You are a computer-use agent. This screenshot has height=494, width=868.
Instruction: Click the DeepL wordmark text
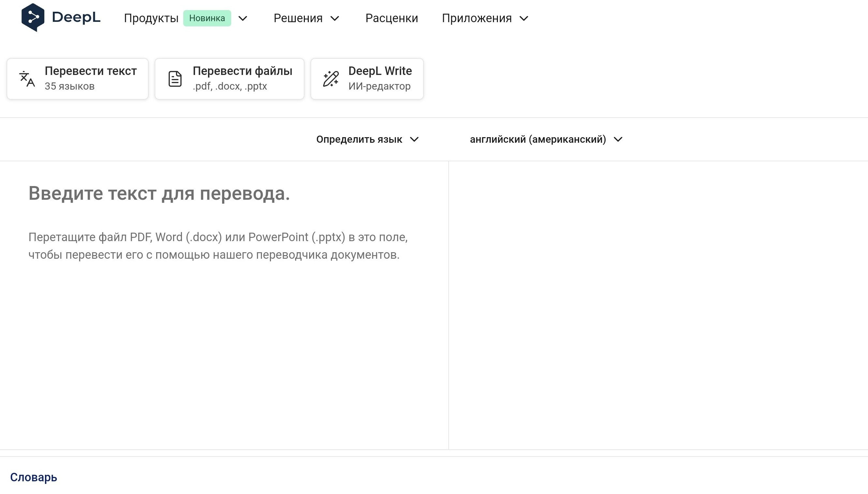click(76, 17)
